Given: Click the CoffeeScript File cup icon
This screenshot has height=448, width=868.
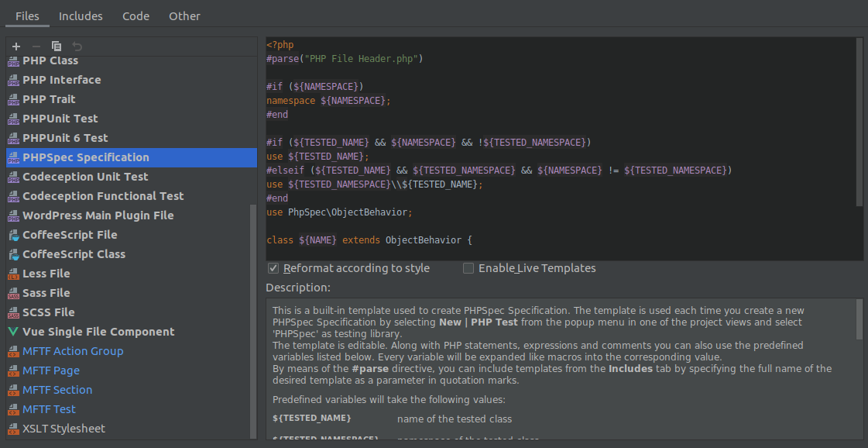Looking at the screenshot, I should (x=13, y=236).
